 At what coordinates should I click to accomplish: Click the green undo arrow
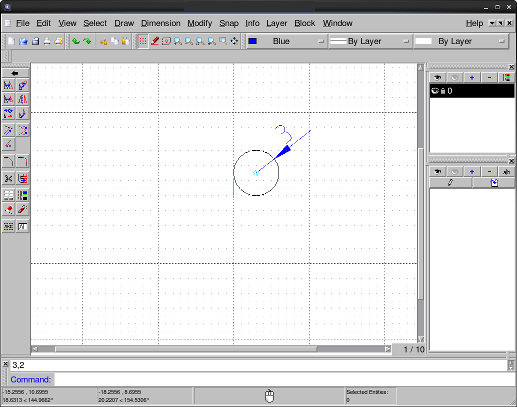click(76, 41)
